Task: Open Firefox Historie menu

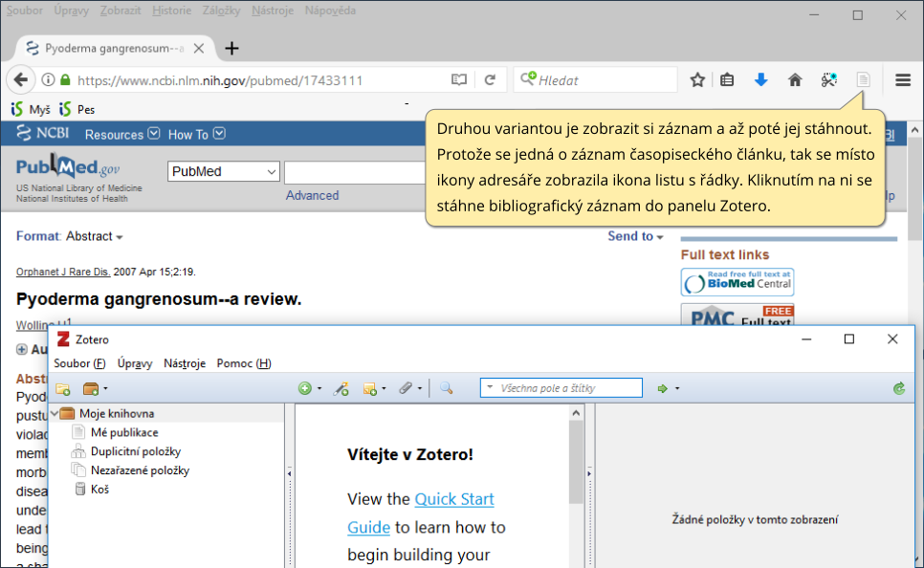Action: click(171, 11)
